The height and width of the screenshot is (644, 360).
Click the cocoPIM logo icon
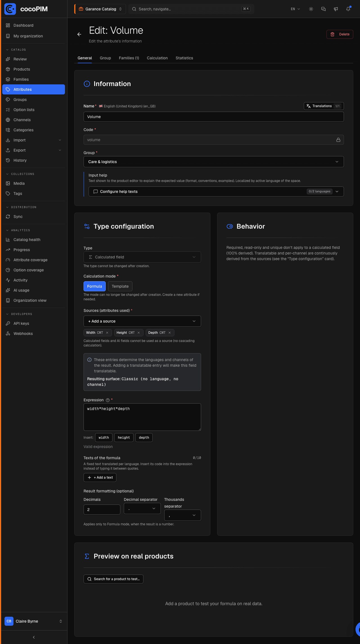pyautogui.click(x=10, y=9)
